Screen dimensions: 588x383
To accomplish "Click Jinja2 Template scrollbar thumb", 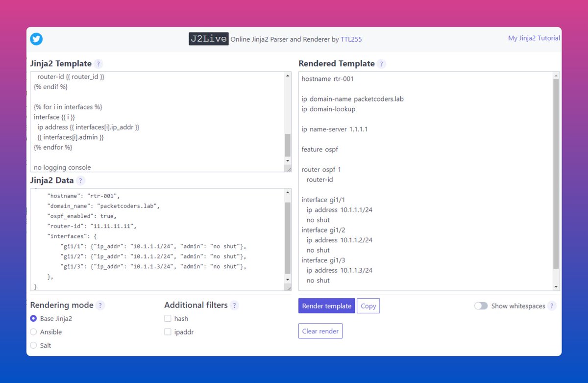I will tap(288, 145).
